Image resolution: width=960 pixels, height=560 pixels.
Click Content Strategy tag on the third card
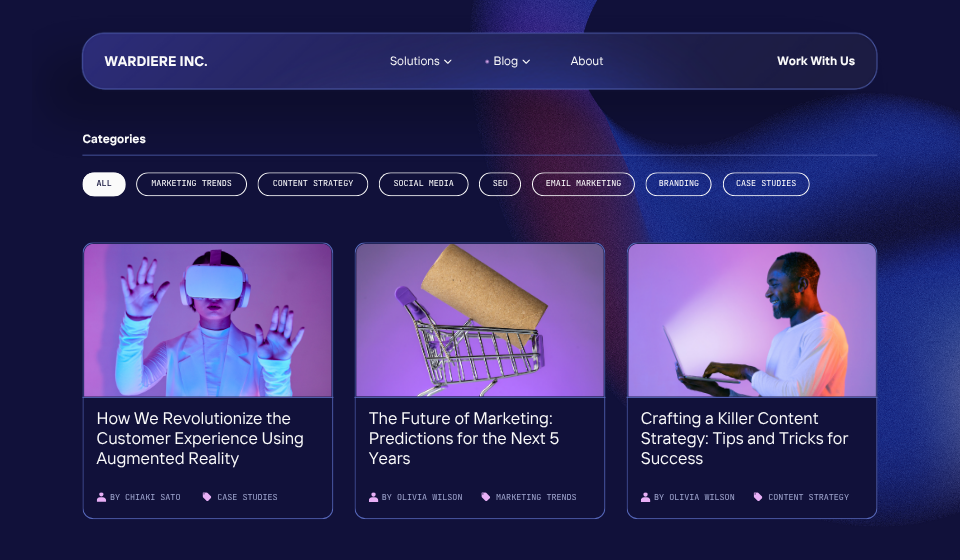coord(808,498)
